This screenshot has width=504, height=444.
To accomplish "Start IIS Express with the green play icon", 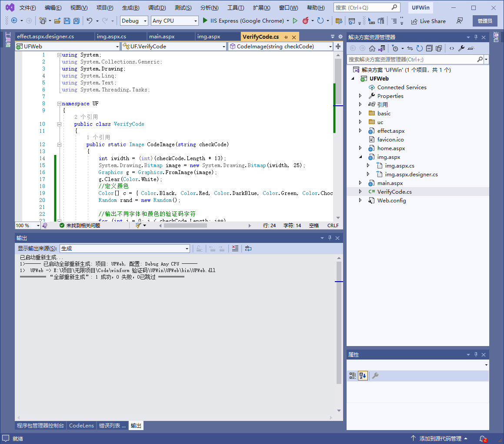I will coord(205,20).
